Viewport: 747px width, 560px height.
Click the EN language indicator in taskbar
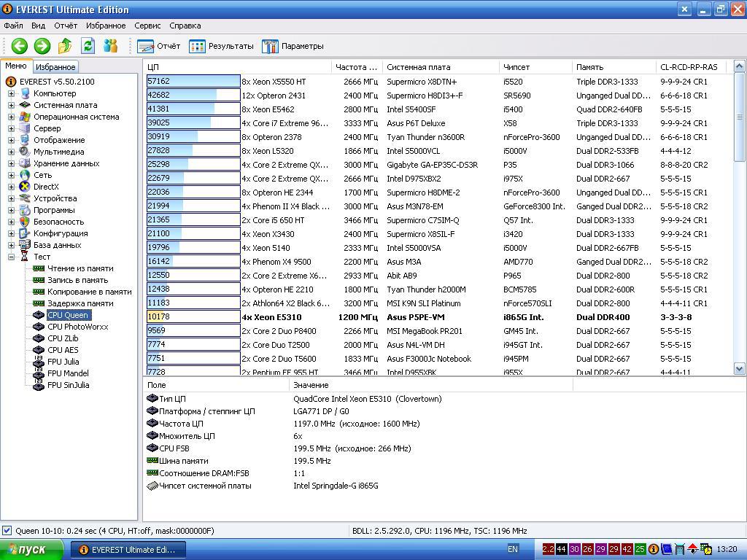pos(513,549)
